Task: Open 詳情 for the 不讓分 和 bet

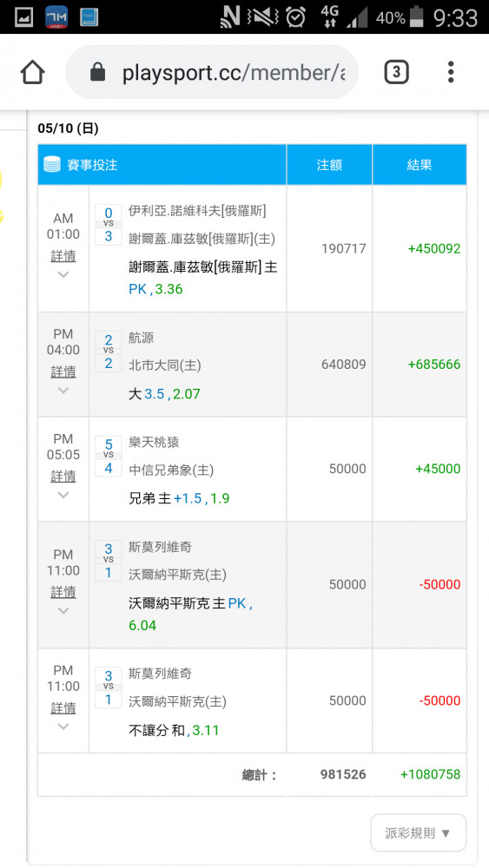Action: [x=63, y=707]
